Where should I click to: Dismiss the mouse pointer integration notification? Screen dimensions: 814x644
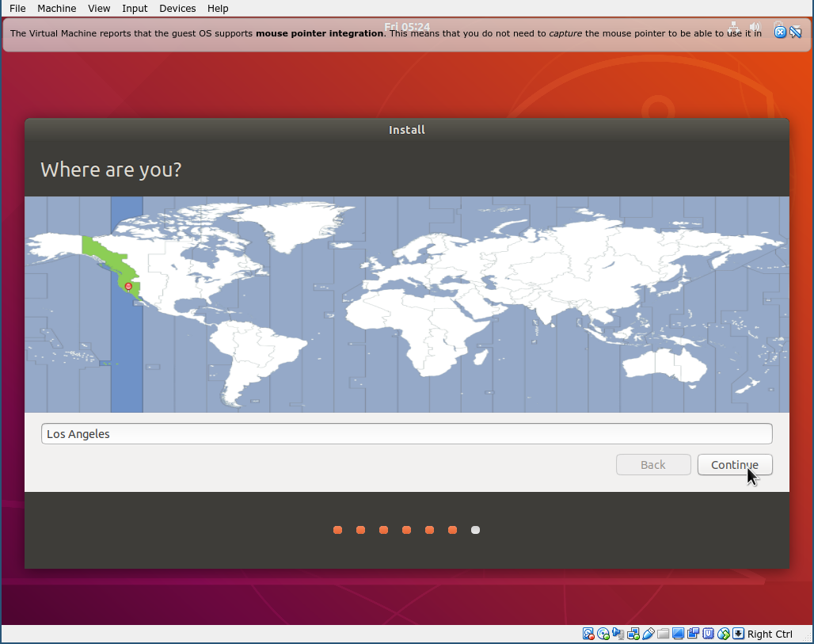780,32
